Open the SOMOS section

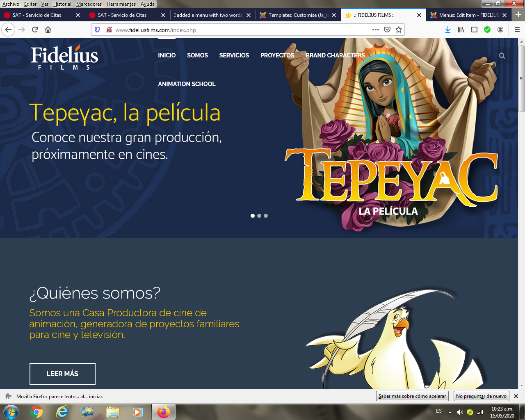coord(197,55)
